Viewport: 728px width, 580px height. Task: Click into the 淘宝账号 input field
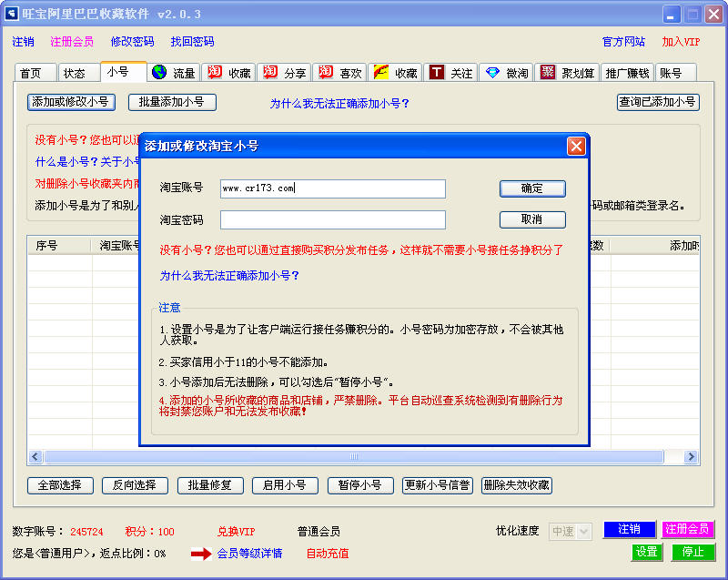coord(333,188)
